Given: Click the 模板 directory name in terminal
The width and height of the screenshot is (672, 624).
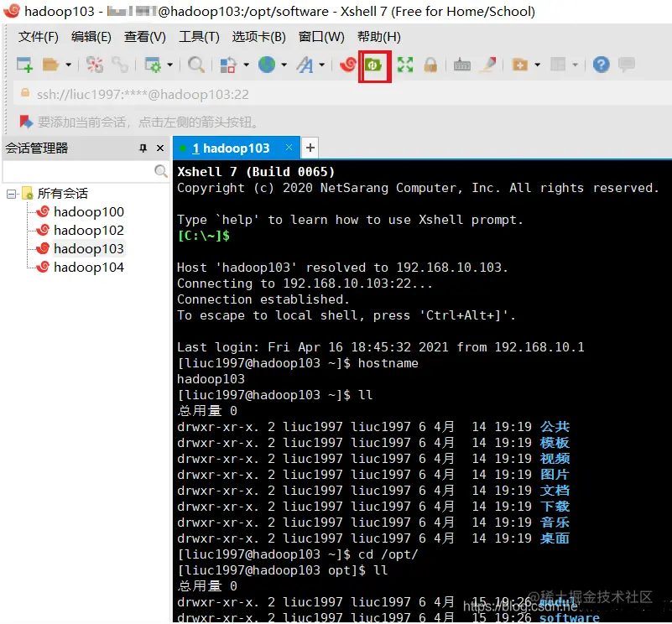Looking at the screenshot, I should (x=555, y=443).
